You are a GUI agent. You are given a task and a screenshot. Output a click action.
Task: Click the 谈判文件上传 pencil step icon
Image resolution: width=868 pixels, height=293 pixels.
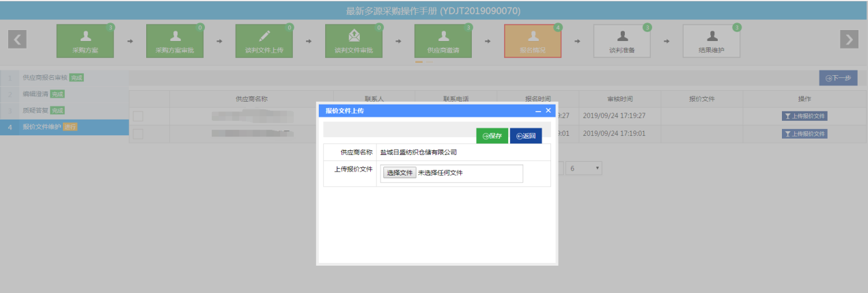pyautogui.click(x=264, y=41)
